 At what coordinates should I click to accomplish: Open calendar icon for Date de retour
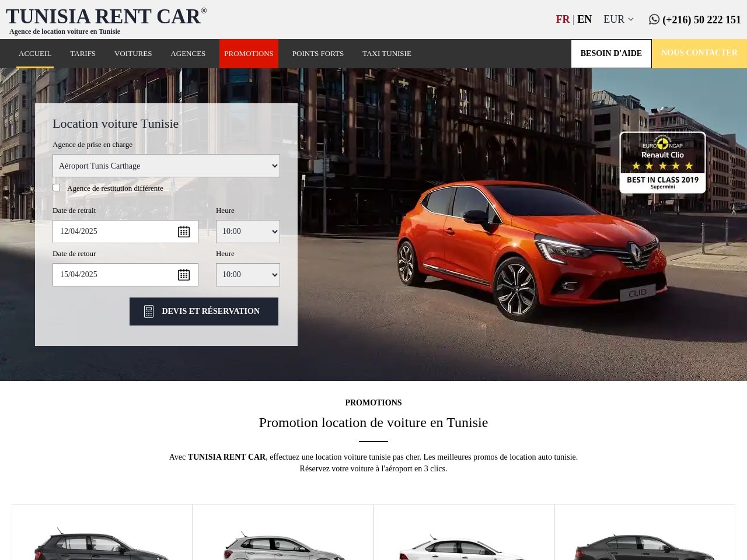tap(184, 275)
